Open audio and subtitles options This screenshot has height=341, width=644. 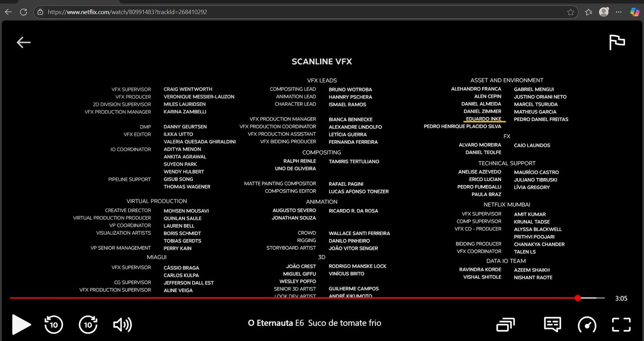click(552, 324)
